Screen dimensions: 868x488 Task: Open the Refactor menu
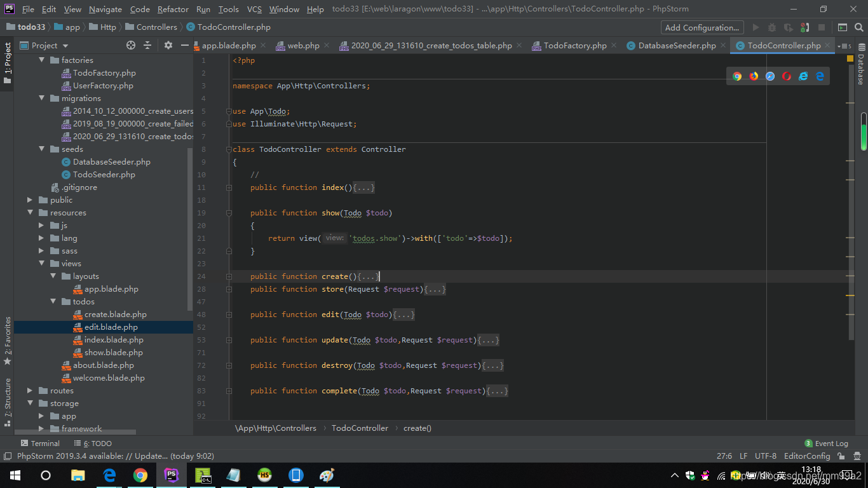pos(173,9)
